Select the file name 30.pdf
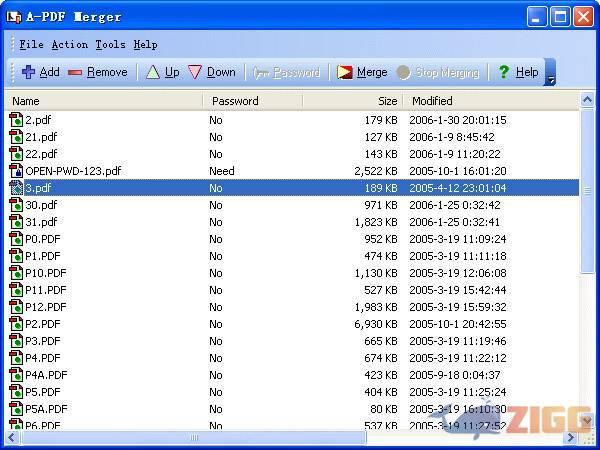600x450 pixels. (41, 205)
